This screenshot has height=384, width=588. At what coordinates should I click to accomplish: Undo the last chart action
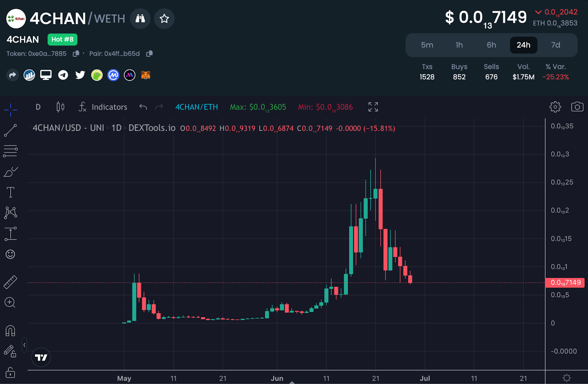[x=143, y=107]
